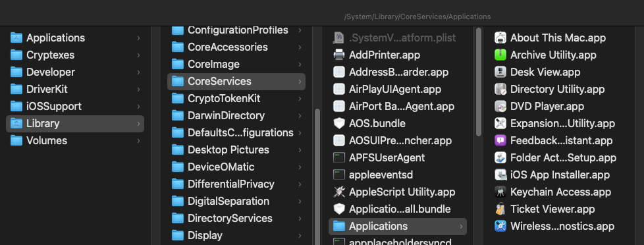Select the Archive Utility.app green icon

click(500, 55)
